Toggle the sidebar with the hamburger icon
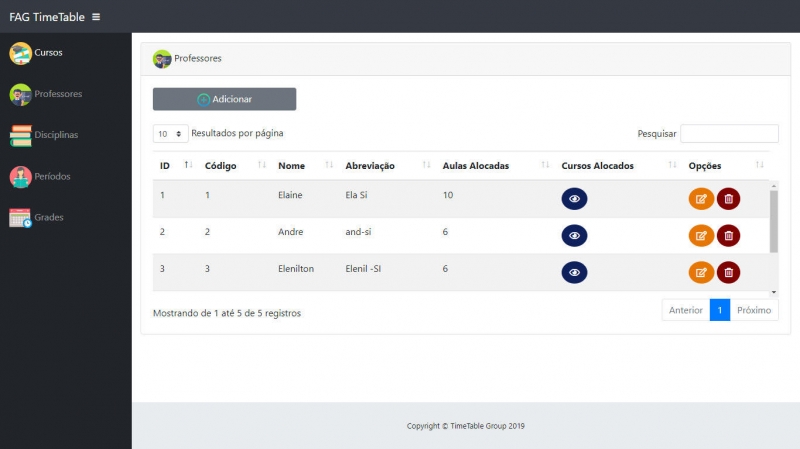The height and width of the screenshot is (449, 800). (96, 17)
